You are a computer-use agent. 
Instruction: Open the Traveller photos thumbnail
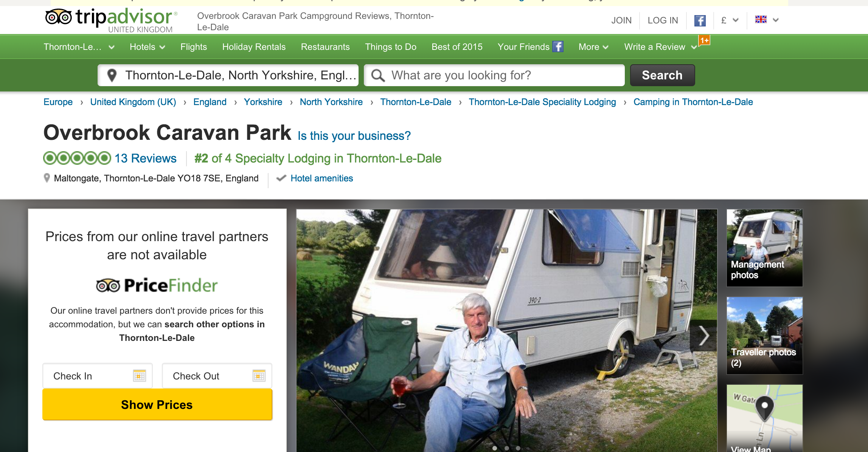pos(764,336)
